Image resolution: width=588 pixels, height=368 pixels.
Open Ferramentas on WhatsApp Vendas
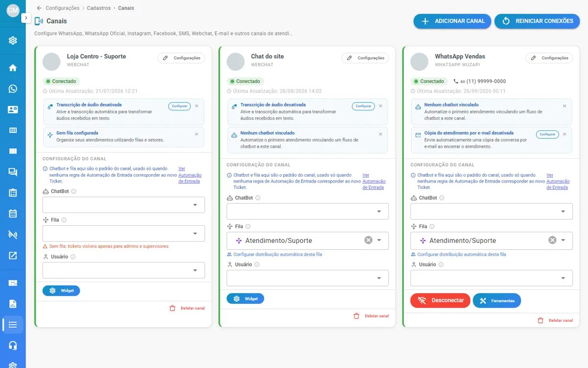pos(497,300)
